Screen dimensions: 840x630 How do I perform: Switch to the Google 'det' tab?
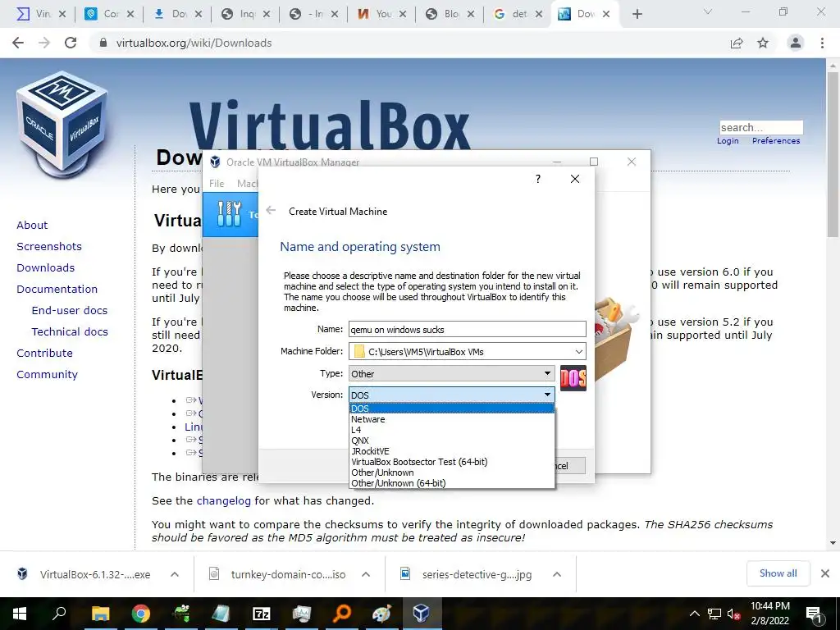coord(518,14)
